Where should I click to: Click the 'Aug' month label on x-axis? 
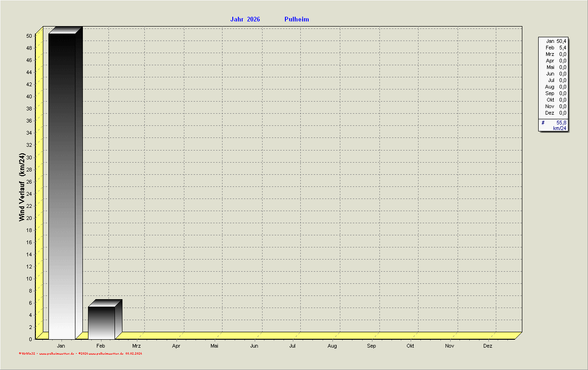coord(332,346)
